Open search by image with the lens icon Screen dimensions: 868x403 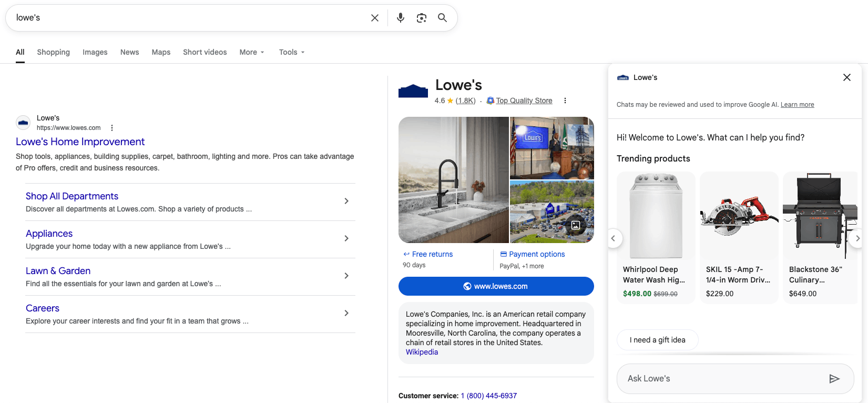422,18
